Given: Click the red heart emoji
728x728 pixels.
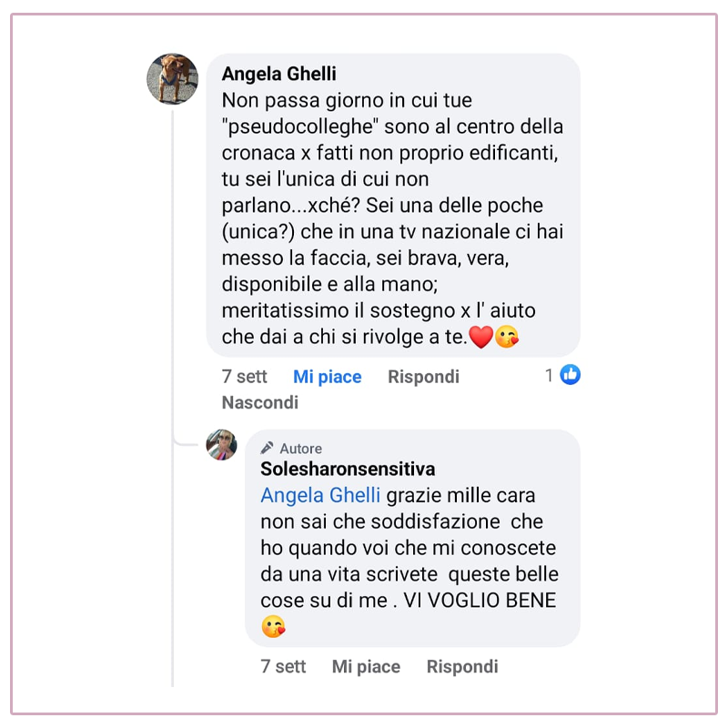Looking at the screenshot, I should click(481, 337).
